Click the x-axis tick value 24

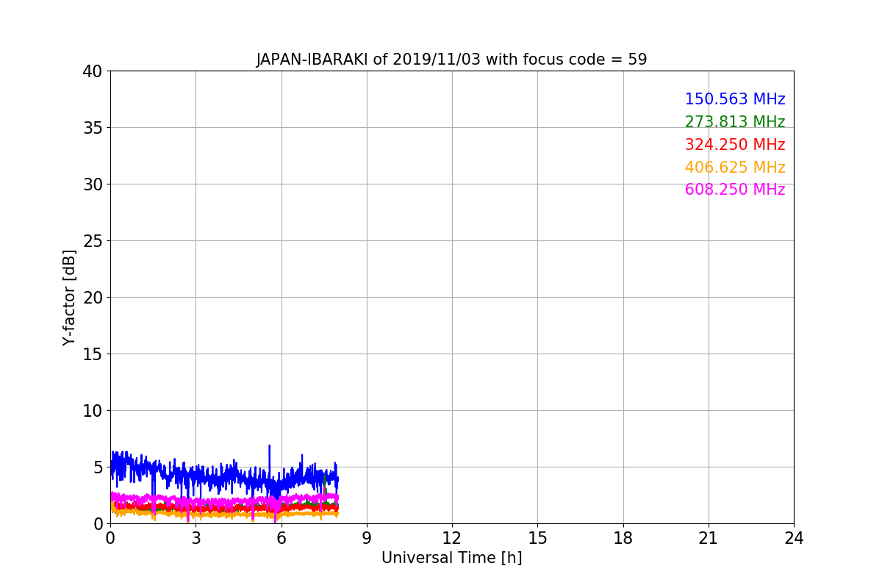794,538
